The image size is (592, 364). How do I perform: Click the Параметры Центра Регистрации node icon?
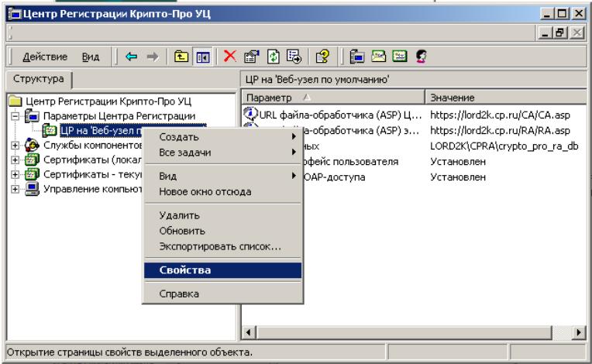pos(32,116)
